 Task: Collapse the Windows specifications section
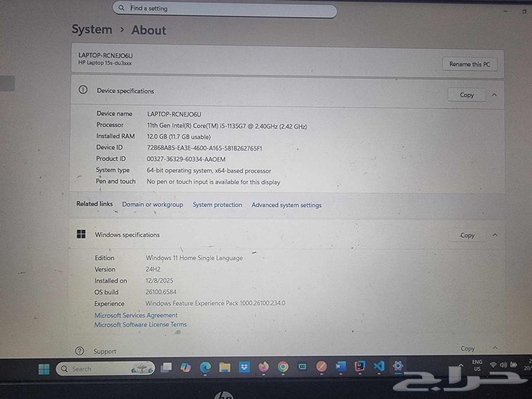click(494, 235)
